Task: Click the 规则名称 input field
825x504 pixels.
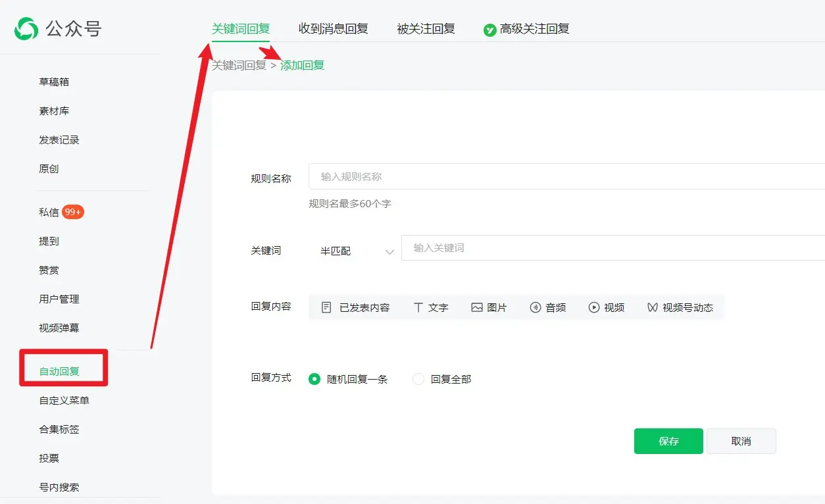Action: [x=566, y=176]
